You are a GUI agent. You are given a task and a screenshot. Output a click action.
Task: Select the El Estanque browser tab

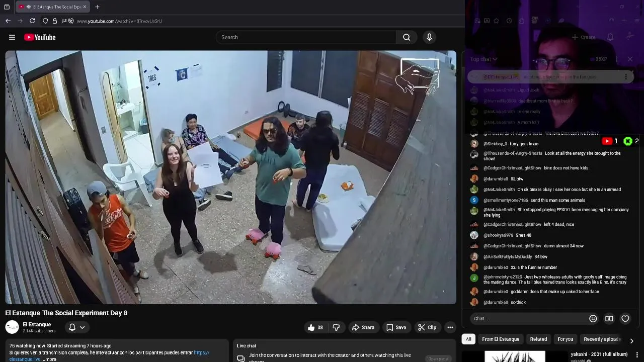(52, 7)
